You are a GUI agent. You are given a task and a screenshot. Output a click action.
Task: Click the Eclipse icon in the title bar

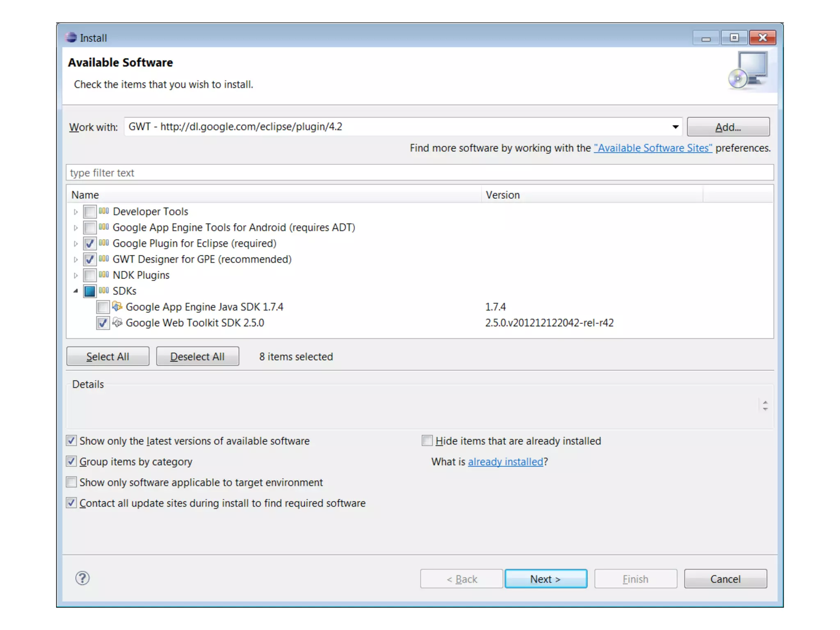point(71,38)
